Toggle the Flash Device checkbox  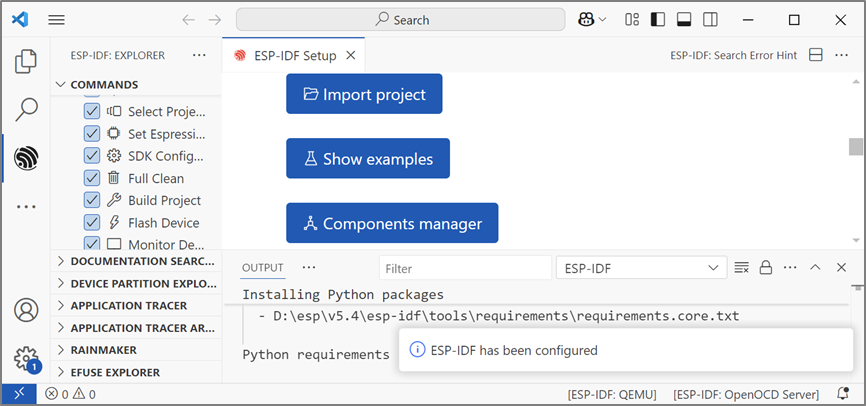pos(92,222)
